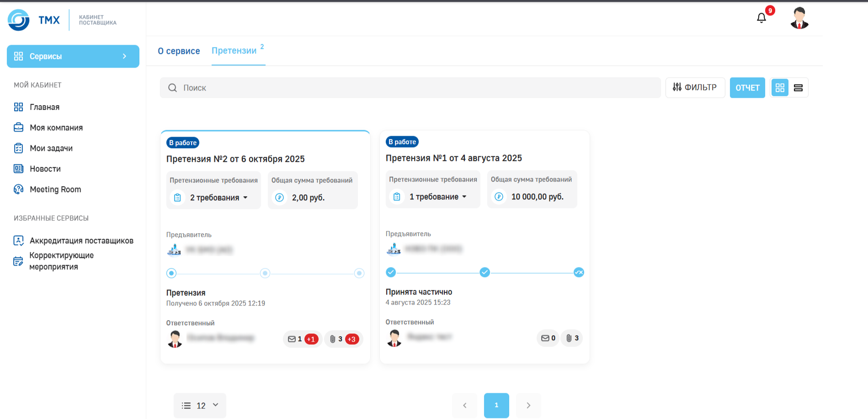The width and height of the screenshot is (868, 419).
Task: Click the ОТЧЕТ button
Action: (x=747, y=88)
